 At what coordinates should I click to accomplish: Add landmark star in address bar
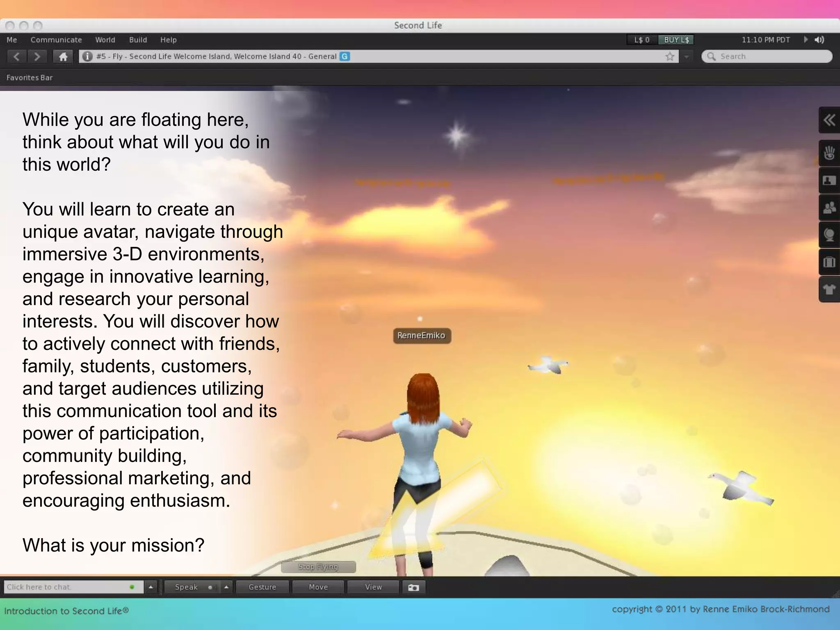pos(670,57)
